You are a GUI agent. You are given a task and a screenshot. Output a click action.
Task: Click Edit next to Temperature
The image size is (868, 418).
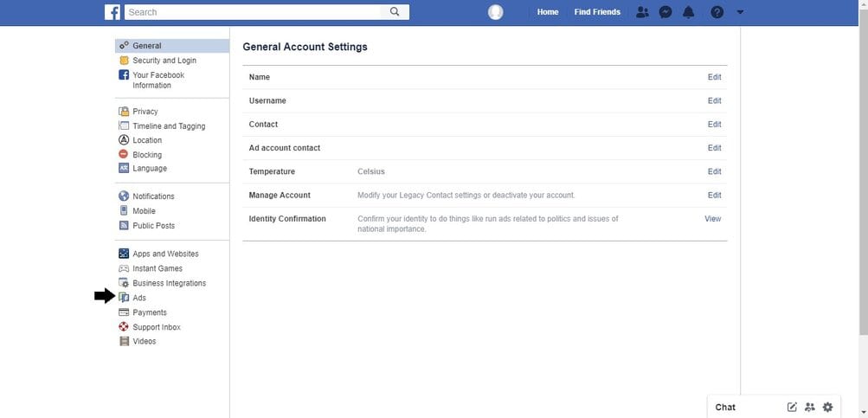[x=714, y=171]
